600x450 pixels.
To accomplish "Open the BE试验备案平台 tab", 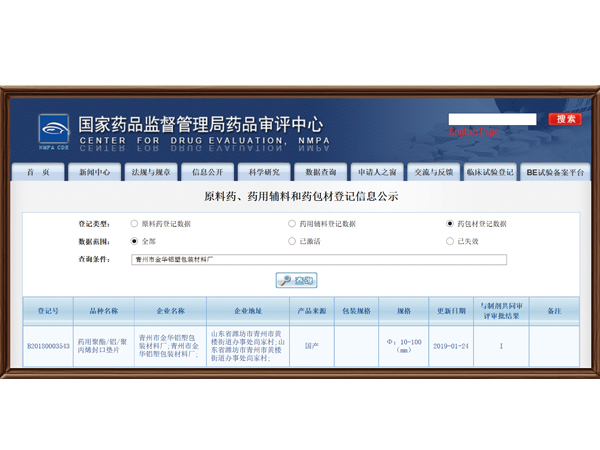I will coord(555,172).
